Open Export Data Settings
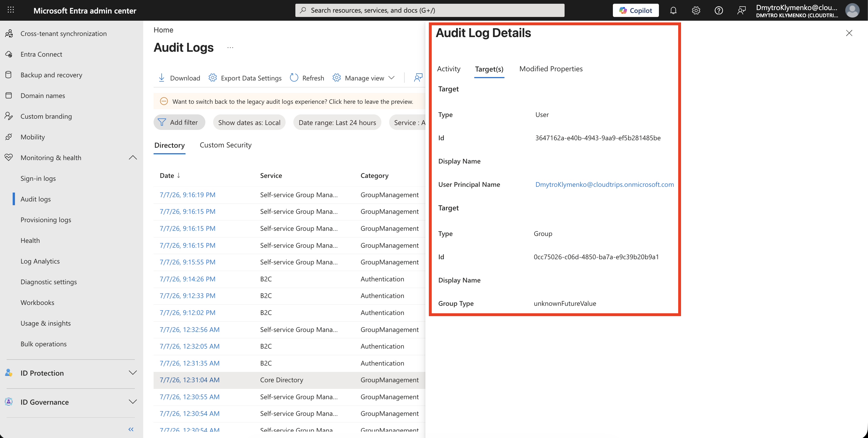Viewport: 868px width, 438px height. coord(245,78)
